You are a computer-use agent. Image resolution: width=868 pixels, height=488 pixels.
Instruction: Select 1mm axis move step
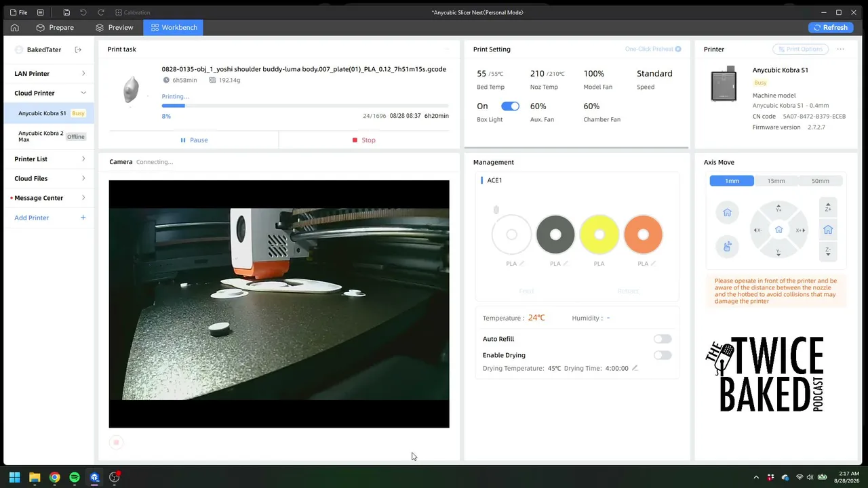click(x=732, y=181)
